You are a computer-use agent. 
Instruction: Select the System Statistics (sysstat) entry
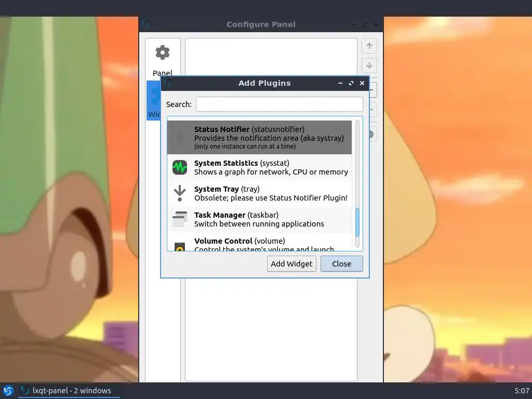pos(259,167)
